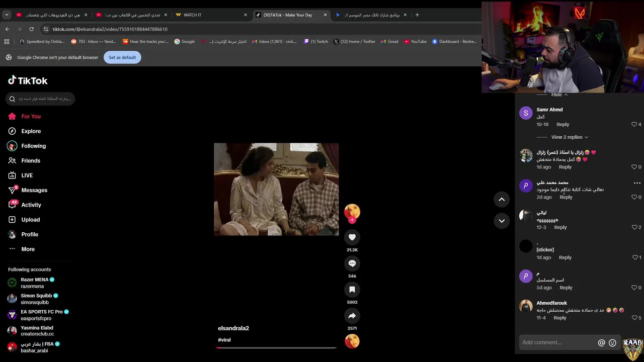Open a new Chrome tab

pyautogui.click(x=417, y=15)
